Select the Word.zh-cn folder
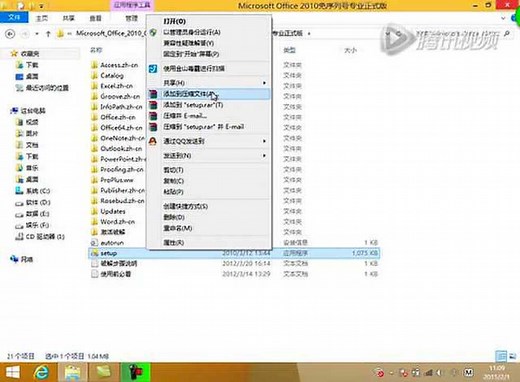The image size is (520, 382). point(117,222)
